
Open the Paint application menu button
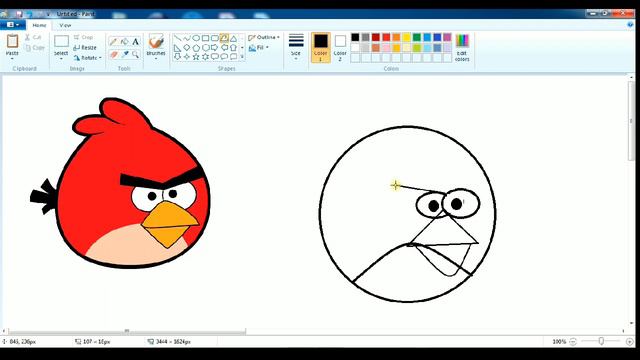point(13,25)
